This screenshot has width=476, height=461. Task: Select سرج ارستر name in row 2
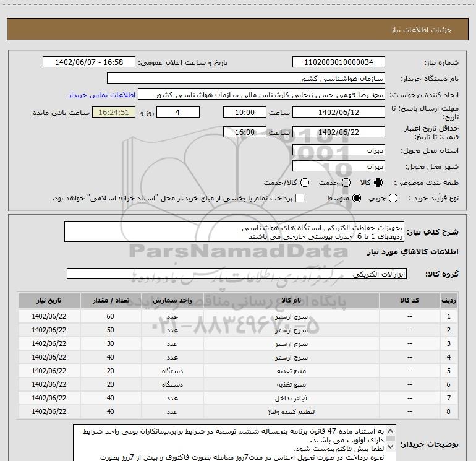[291, 330]
